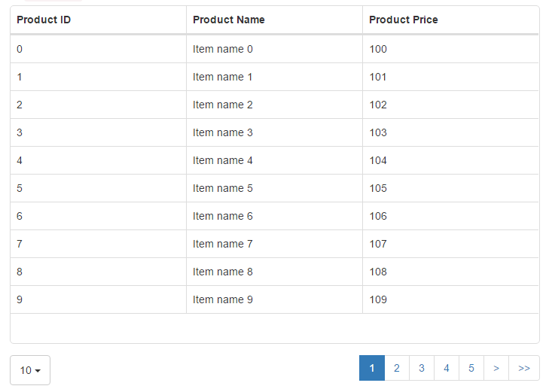The height and width of the screenshot is (392, 546).
Task: Click the price cell 100
Action: [x=450, y=49]
